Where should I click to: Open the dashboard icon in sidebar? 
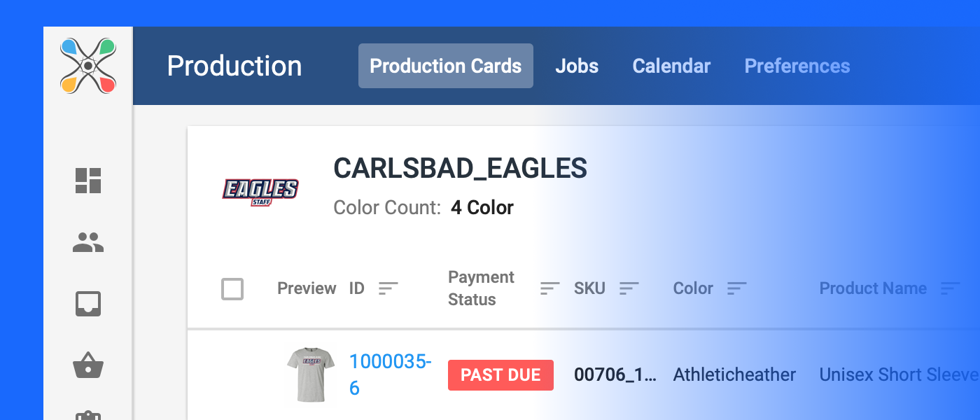click(88, 181)
